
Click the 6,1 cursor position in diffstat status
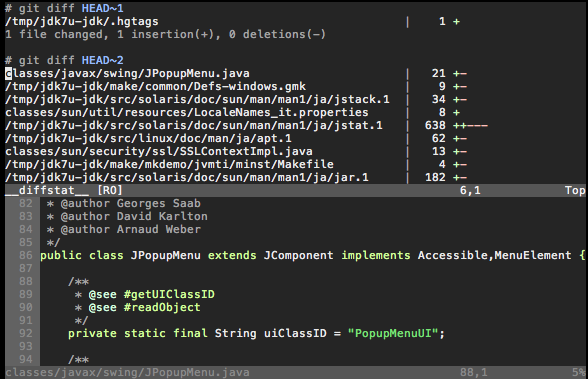[x=470, y=190]
